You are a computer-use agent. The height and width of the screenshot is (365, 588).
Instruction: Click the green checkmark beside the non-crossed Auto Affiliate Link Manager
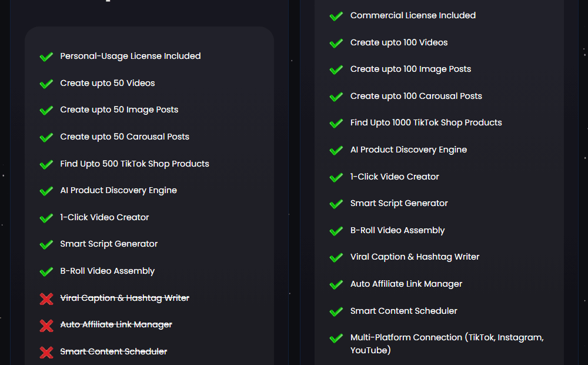pyautogui.click(x=336, y=284)
